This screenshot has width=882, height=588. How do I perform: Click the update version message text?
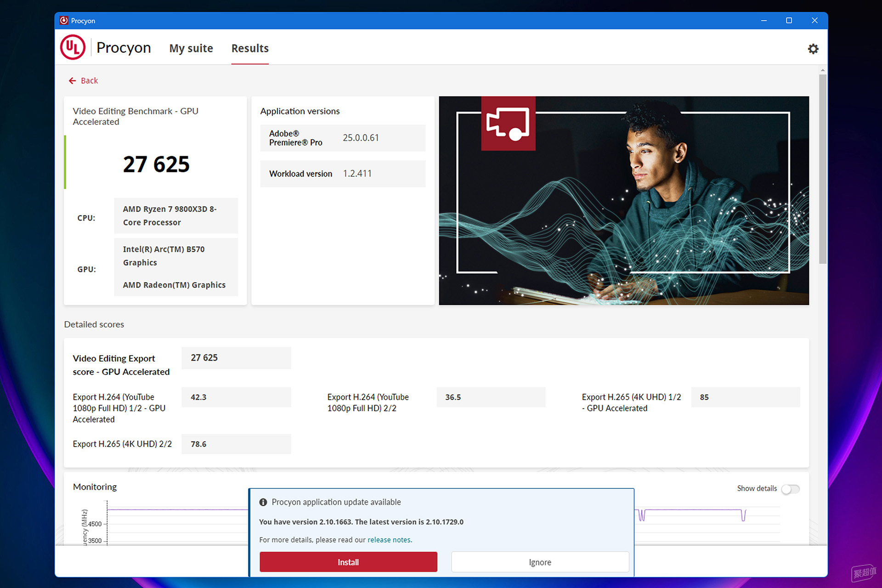coord(361,522)
